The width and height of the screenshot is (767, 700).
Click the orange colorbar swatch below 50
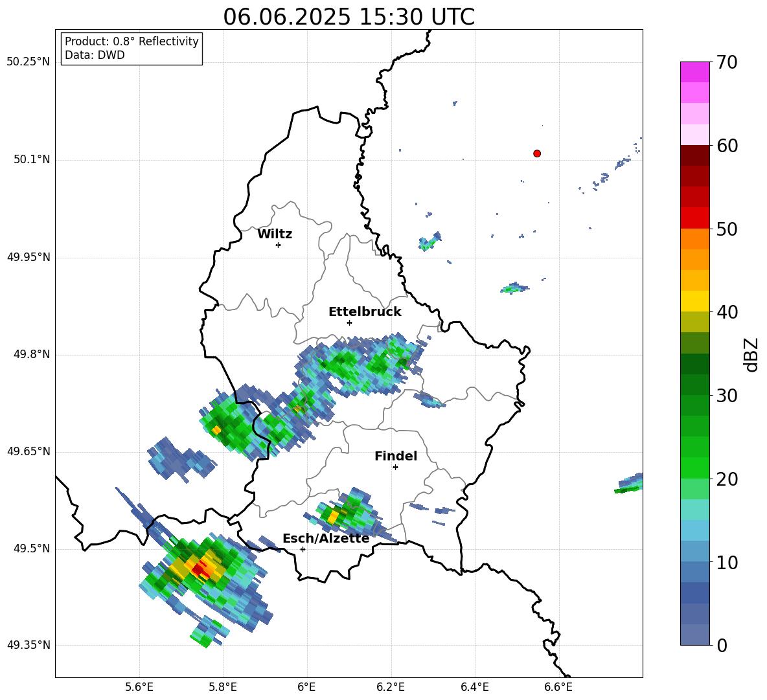[694, 238]
